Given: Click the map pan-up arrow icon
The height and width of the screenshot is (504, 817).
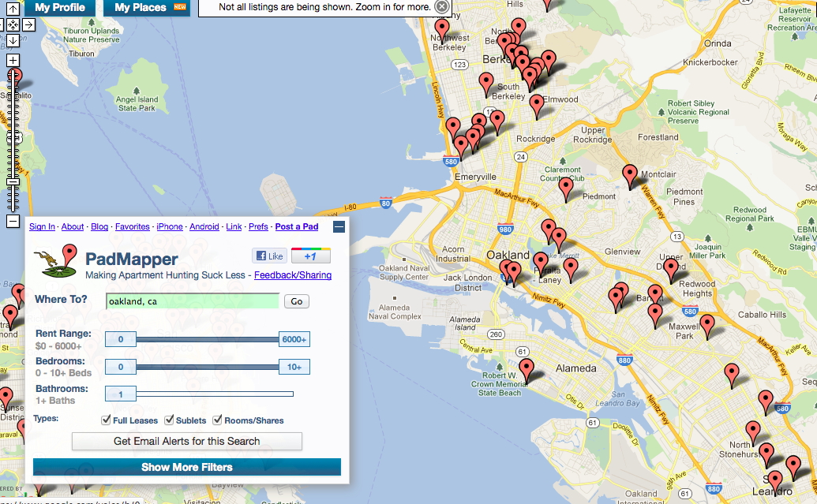Looking at the screenshot, I should pos(13,10).
